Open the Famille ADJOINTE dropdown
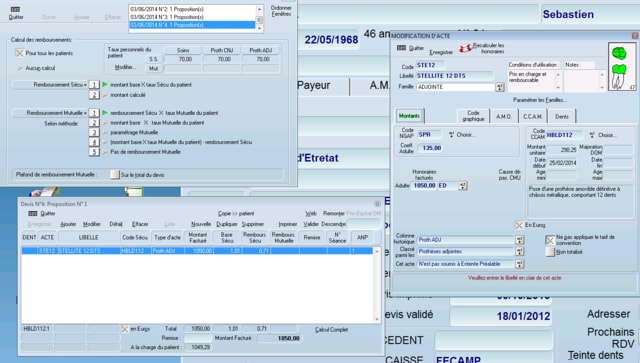 [500, 87]
